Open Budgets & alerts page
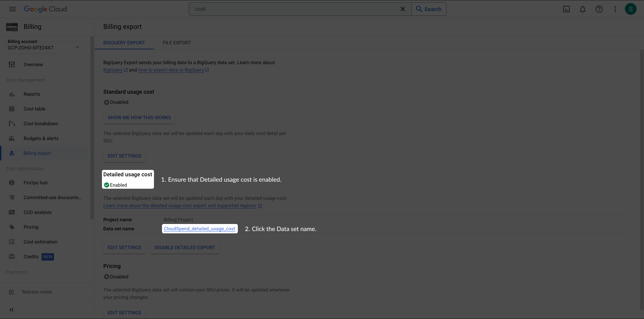The width and height of the screenshot is (644, 319). coord(41,138)
